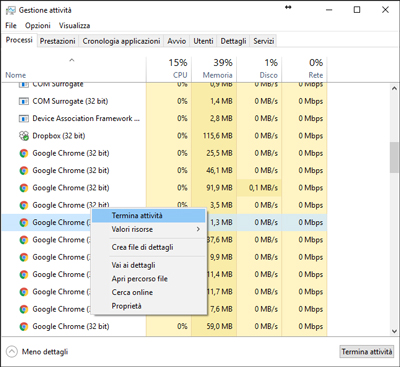Viewport: 400px width, 367px height.
Task: Select the 115,6 MB memory value
Action: point(218,136)
